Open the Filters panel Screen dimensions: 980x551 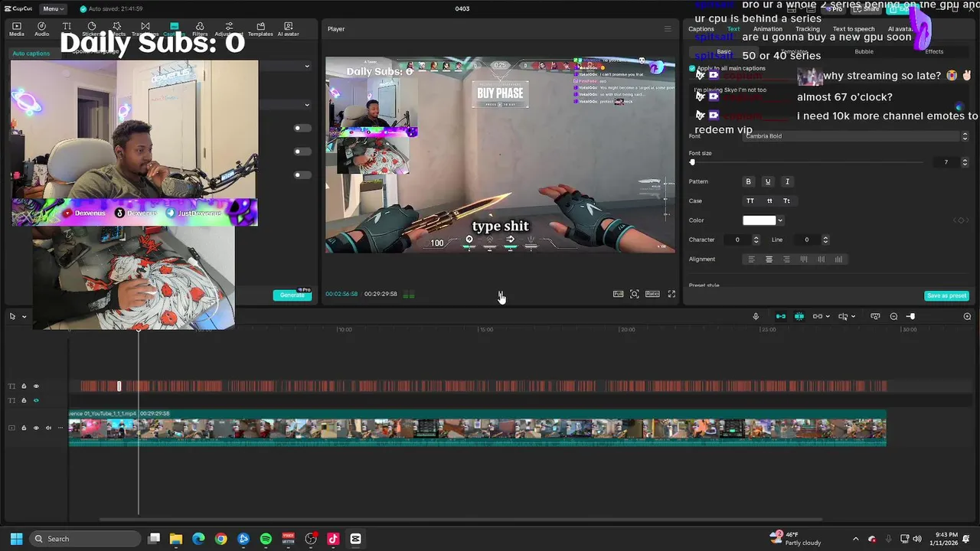pos(200,29)
